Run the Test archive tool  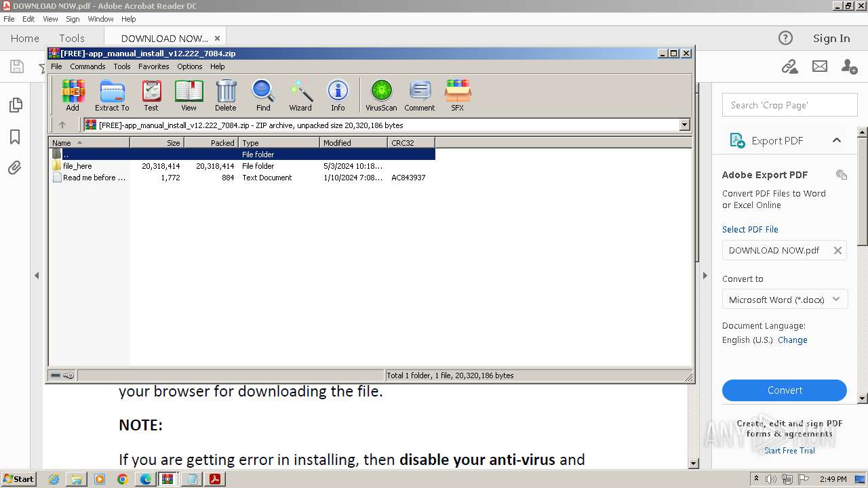(151, 95)
